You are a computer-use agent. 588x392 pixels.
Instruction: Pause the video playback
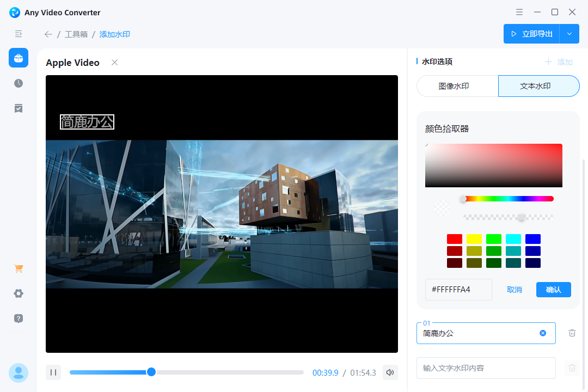pos(53,372)
